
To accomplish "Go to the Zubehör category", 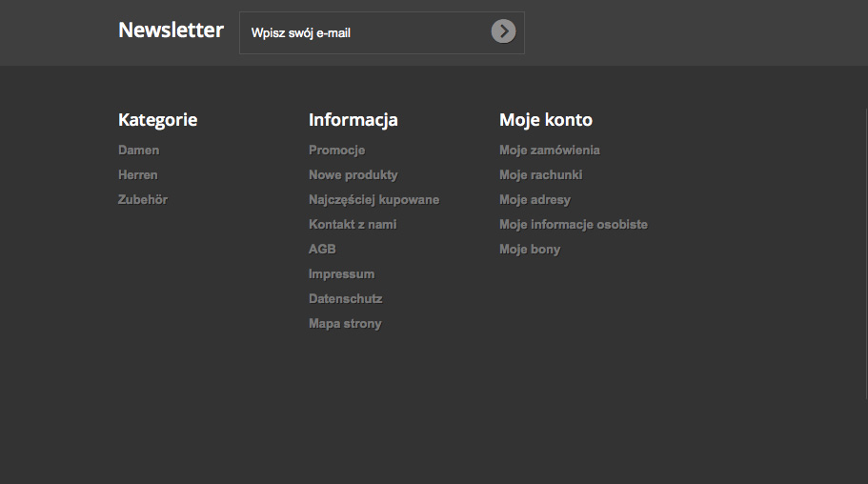I will pyautogui.click(x=143, y=200).
